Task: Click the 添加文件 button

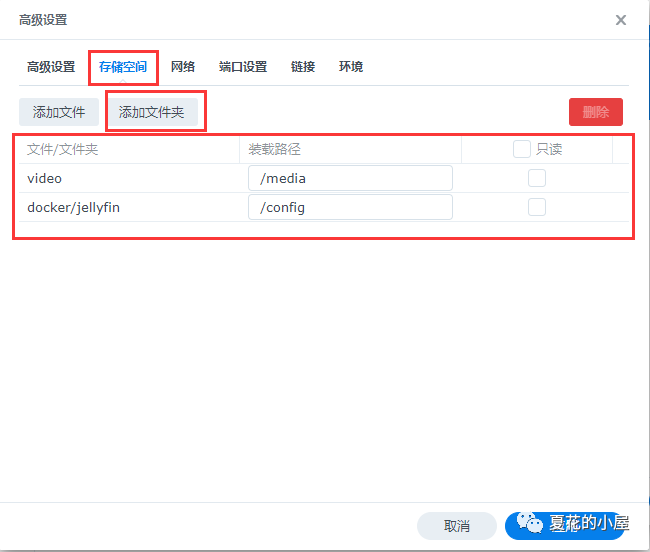Action: (x=59, y=112)
